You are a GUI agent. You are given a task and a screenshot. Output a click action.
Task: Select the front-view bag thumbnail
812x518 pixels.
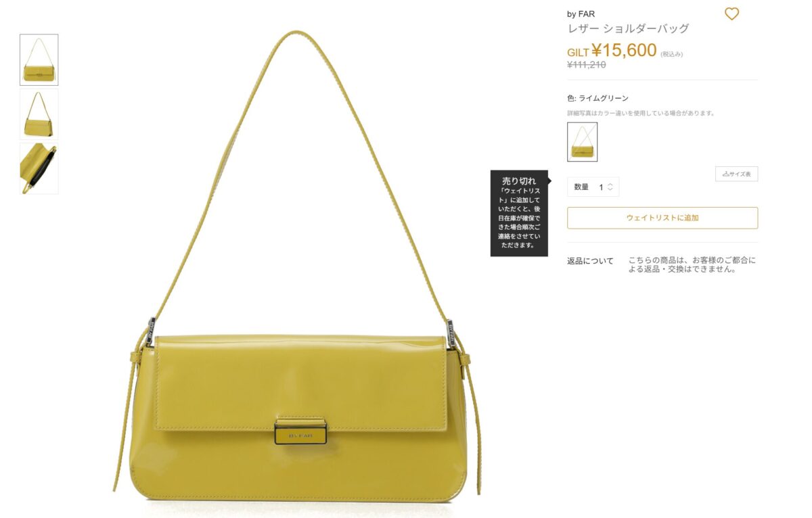coord(39,60)
